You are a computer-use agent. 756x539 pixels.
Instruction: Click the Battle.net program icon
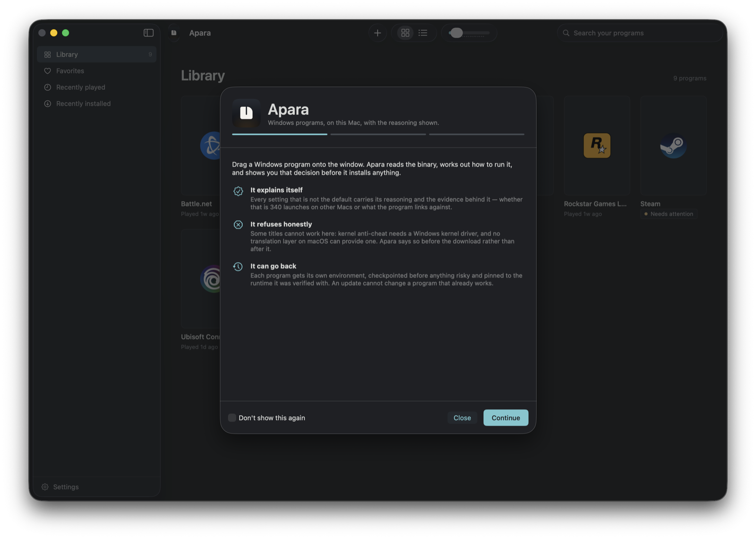click(x=210, y=146)
